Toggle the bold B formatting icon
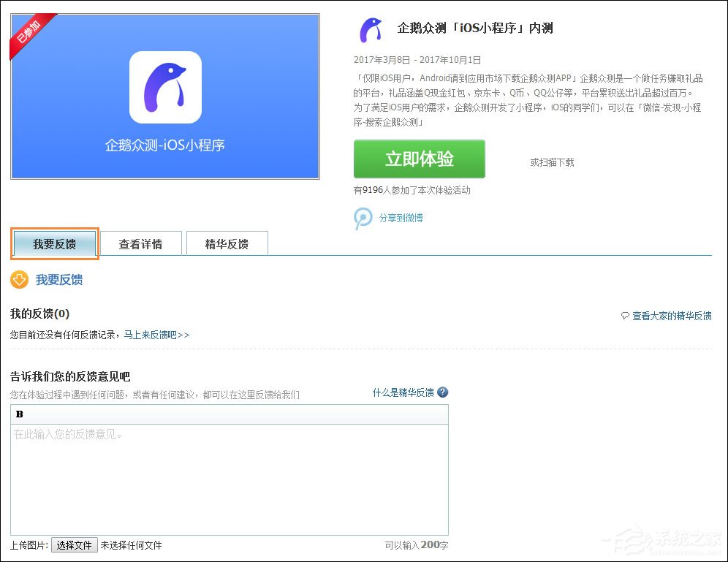The image size is (728, 562). click(19, 414)
